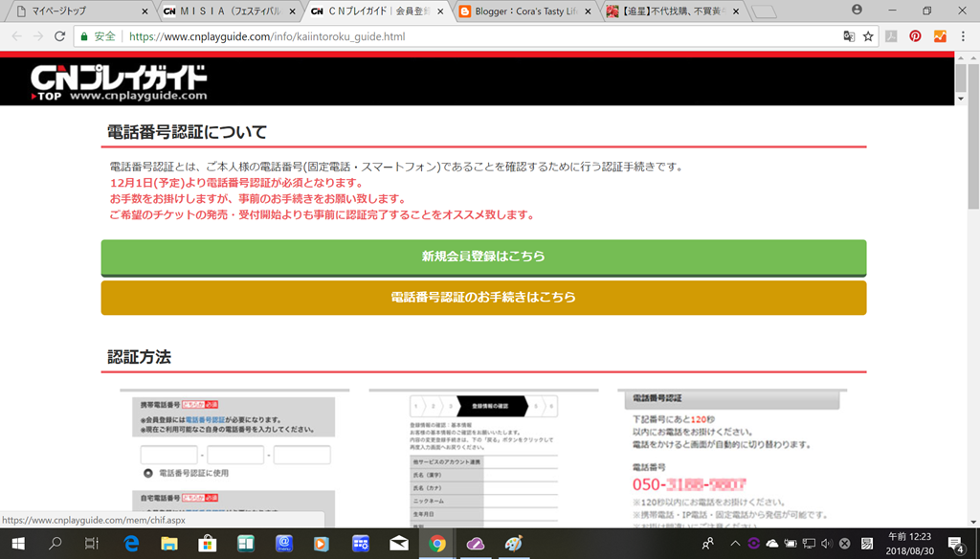Click the red text 12月1日(予定)より電話番号認証が必須となります。
Image resolution: width=980 pixels, height=559 pixels.
point(237,183)
